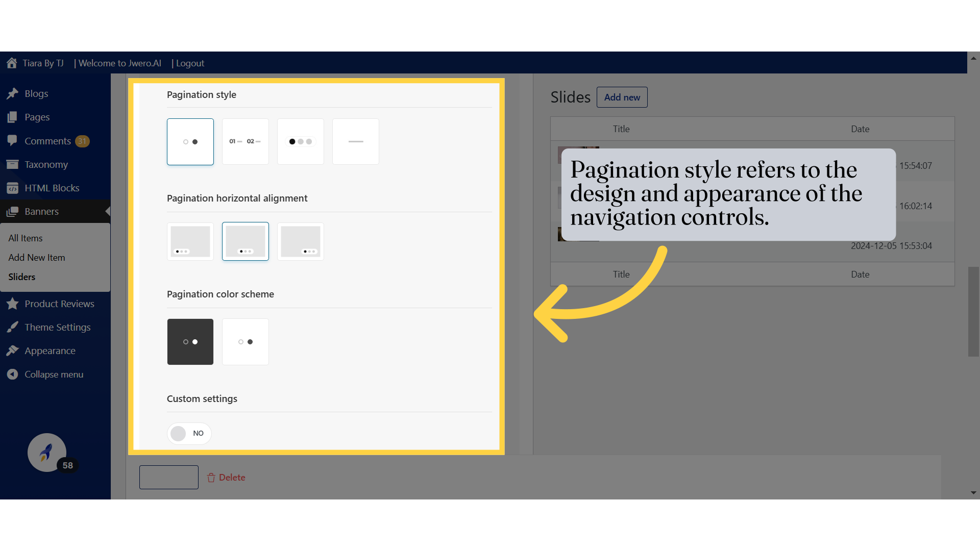Select the center pagination alignment option

point(245,241)
